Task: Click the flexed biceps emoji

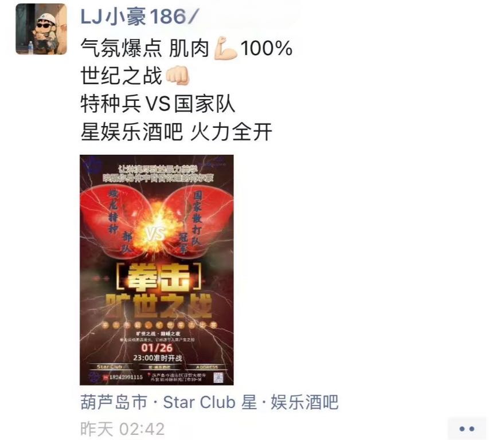Action: 225,48
